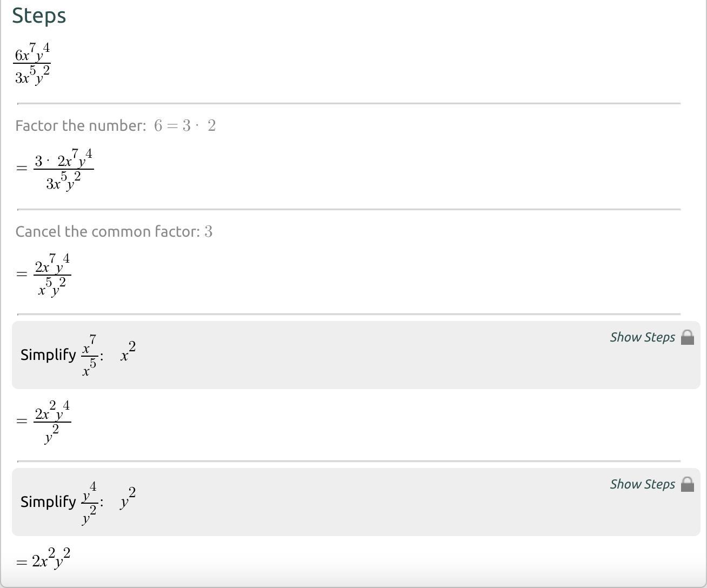Select the original fraction 6x⁷y⁴ over 3x⁵y²
The image size is (707, 588).
[x=32, y=64]
